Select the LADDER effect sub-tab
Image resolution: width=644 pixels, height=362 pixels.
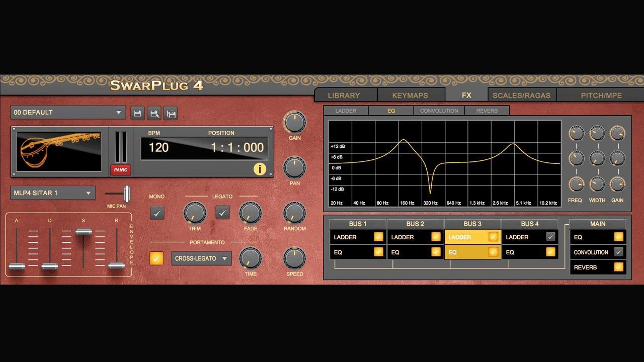click(346, 111)
